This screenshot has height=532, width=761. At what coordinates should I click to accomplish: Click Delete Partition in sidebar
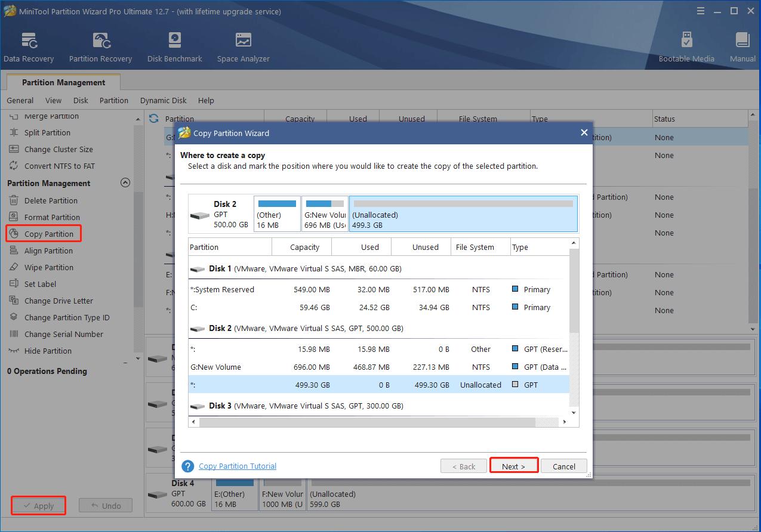coord(51,200)
